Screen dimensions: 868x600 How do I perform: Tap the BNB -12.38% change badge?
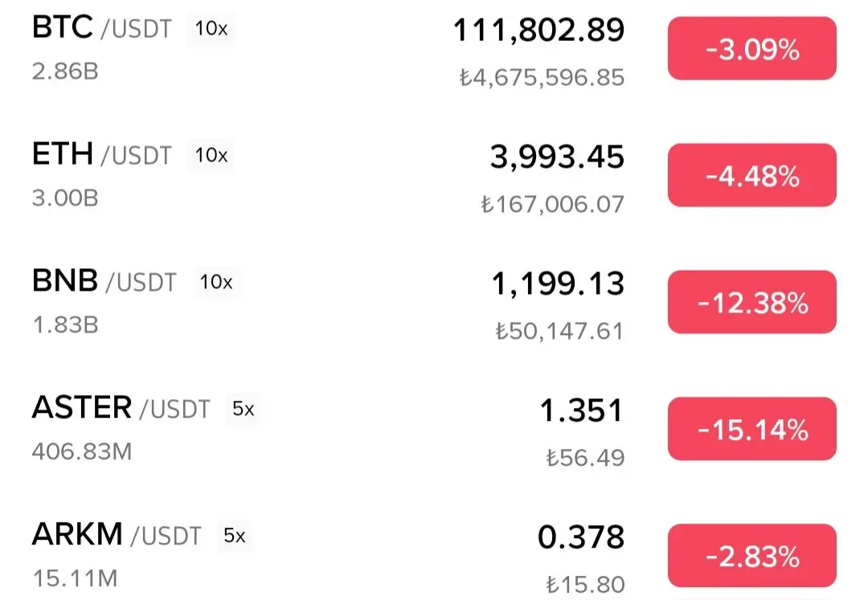pyautogui.click(x=751, y=303)
